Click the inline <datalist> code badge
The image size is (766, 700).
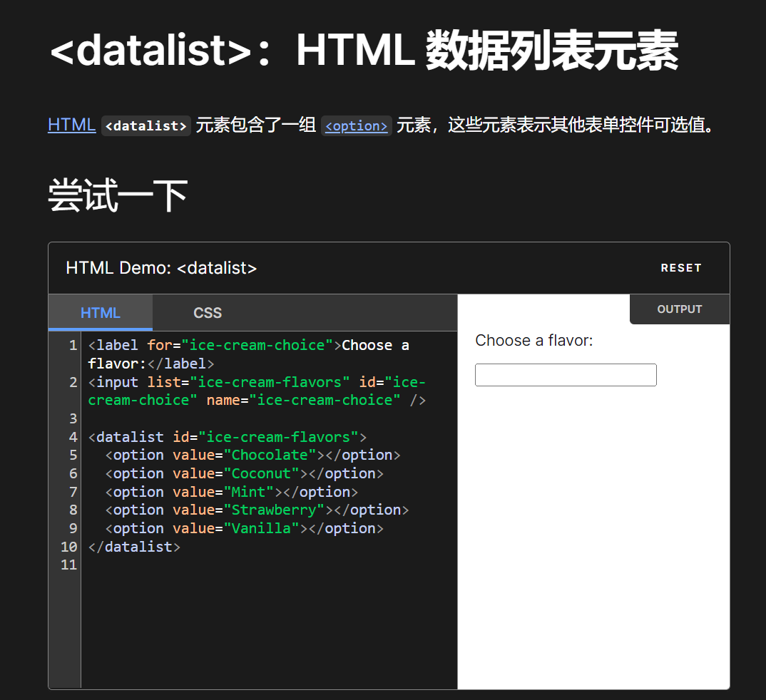146,126
